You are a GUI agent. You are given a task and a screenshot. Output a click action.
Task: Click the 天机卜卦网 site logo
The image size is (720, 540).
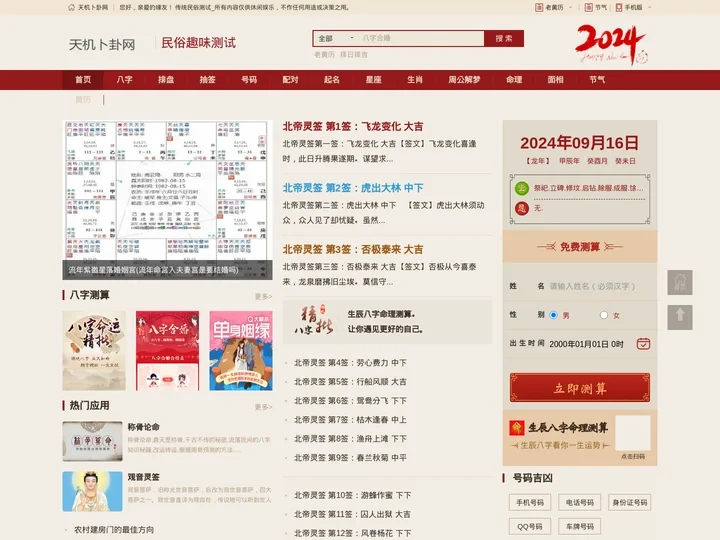(102, 45)
